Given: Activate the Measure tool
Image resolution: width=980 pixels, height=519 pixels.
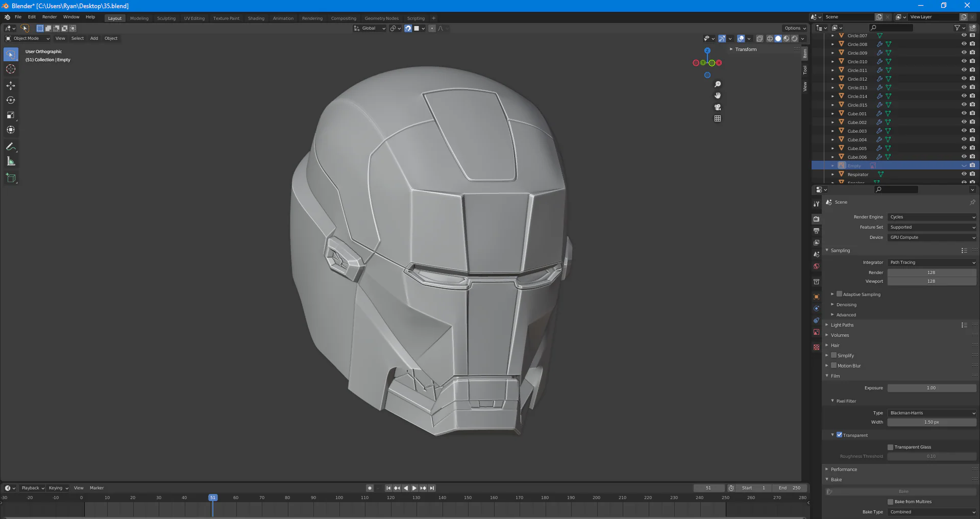Looking at the screenshot, I should point(11,162).
